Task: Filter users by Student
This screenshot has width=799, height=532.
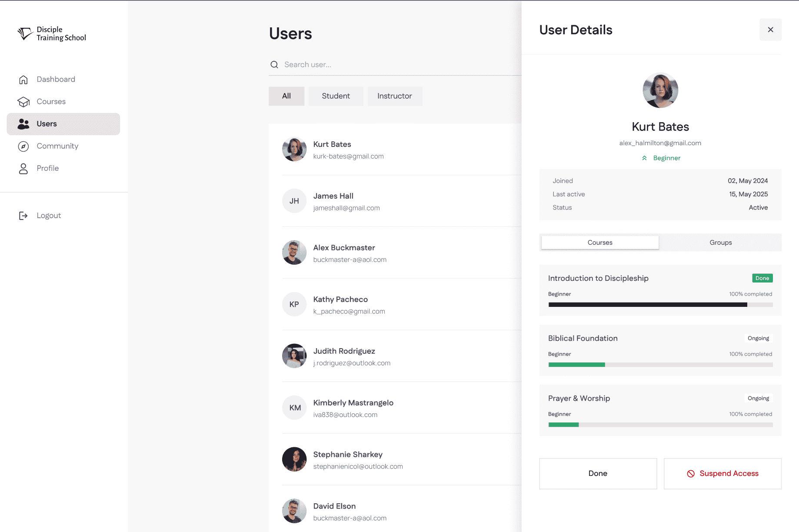Action: (x=336, y=96)
